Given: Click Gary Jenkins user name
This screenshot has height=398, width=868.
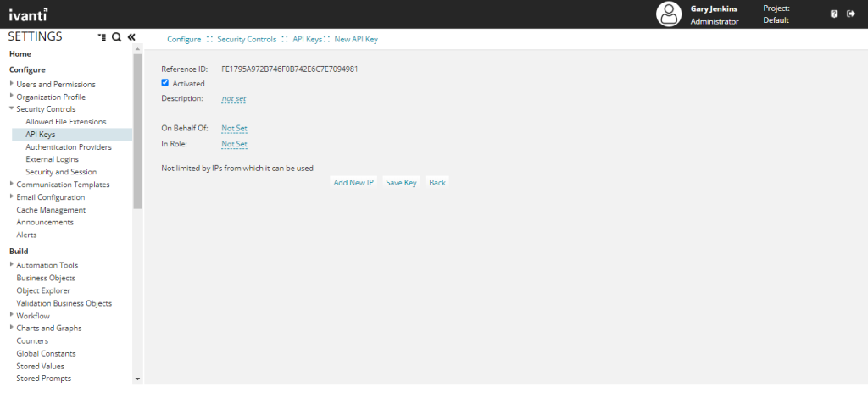Looking at the screenshot, I should 714,8.
